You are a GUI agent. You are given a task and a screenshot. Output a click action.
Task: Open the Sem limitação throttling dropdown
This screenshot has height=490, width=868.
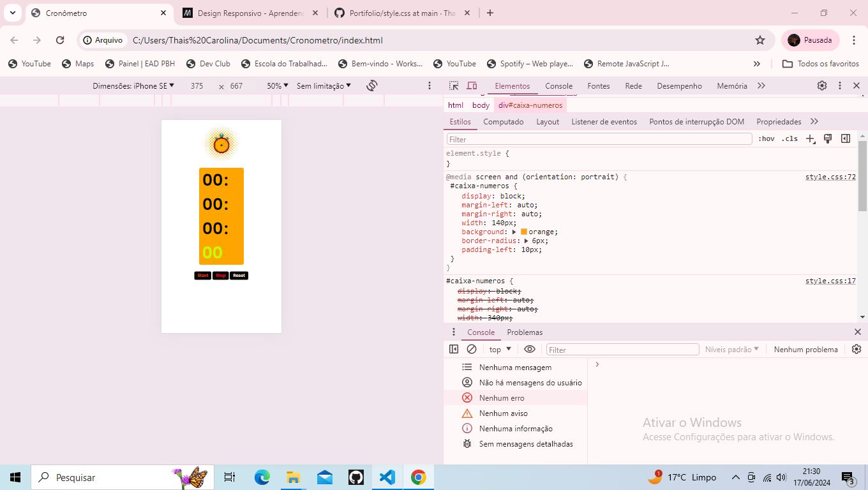point(324,85)
